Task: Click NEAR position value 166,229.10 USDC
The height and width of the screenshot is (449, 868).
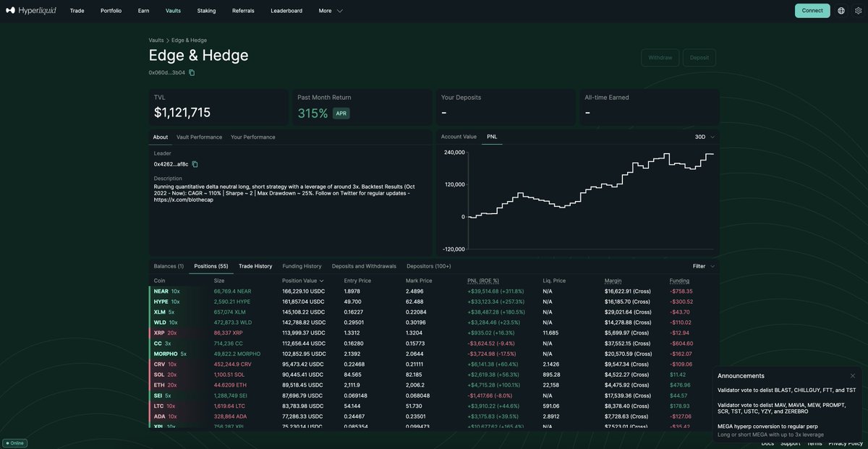Action: click(304, 291)
